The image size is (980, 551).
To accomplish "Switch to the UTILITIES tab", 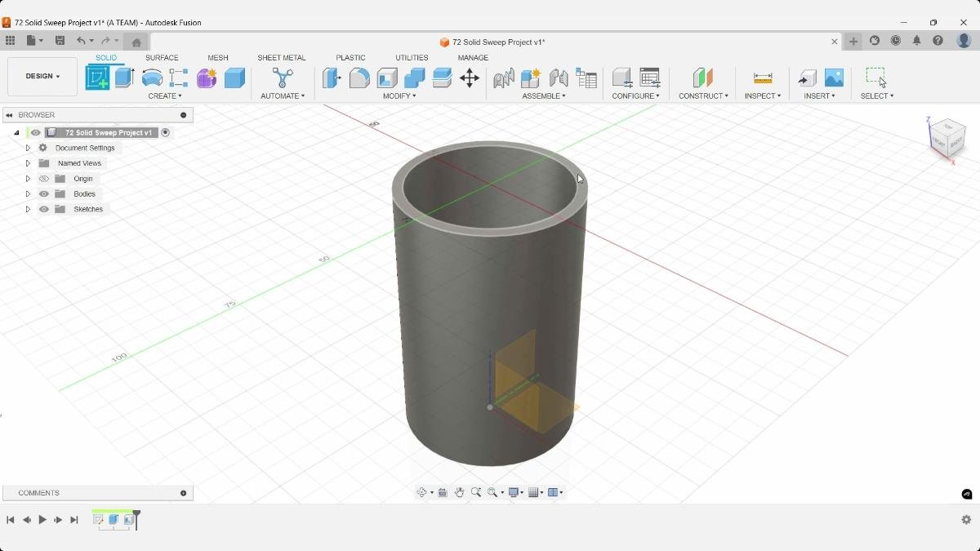I will click(x=412, y=58).
